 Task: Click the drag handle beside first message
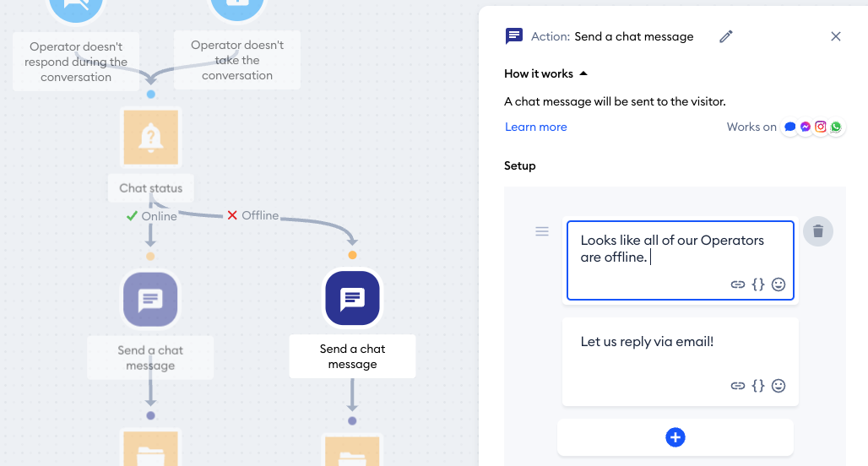[x=542, y=231]
